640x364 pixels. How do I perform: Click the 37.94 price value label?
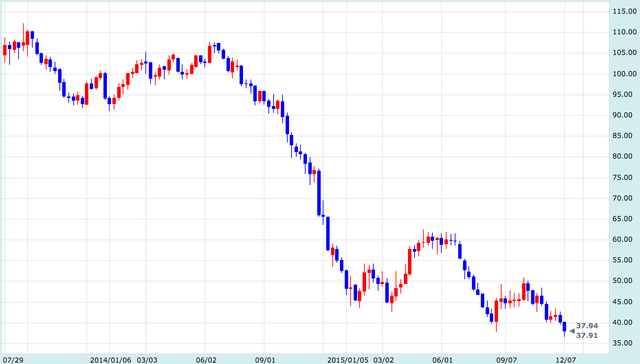[587, 326]
